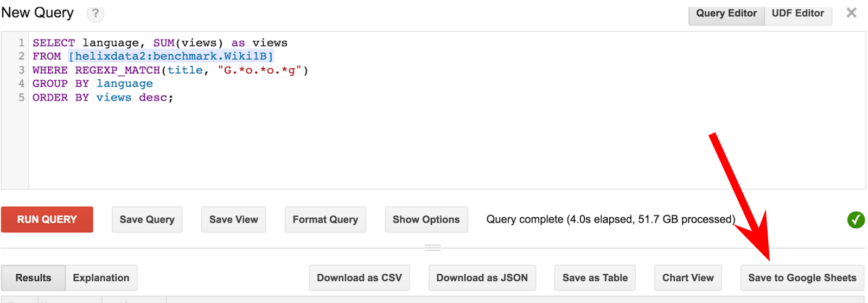Click the helixdata2:benchmark.Wiki1B table reference
868x303 pixels.
(x=171, y=56)
